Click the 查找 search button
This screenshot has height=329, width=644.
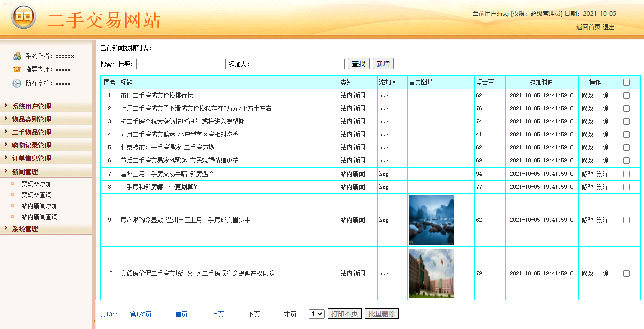359,64
